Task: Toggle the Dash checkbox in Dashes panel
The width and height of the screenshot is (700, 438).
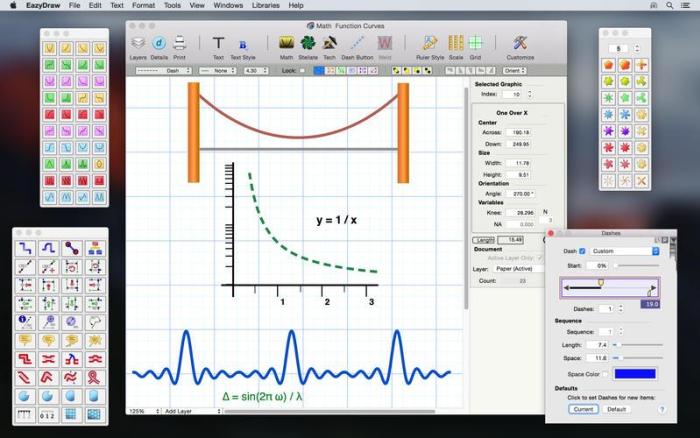Action: click(x=582, y=251)
